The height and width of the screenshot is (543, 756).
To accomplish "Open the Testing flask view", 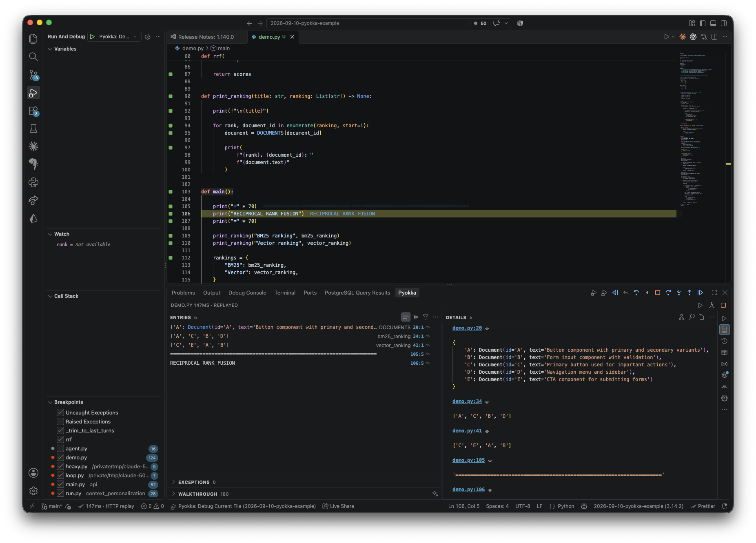I will coord(33,129).
